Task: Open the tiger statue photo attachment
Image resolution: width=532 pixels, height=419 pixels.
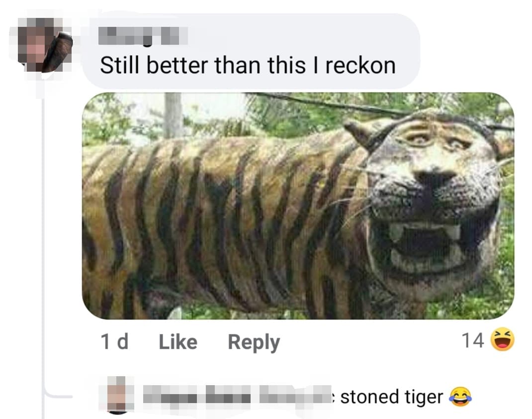Action: click(298, 206)
